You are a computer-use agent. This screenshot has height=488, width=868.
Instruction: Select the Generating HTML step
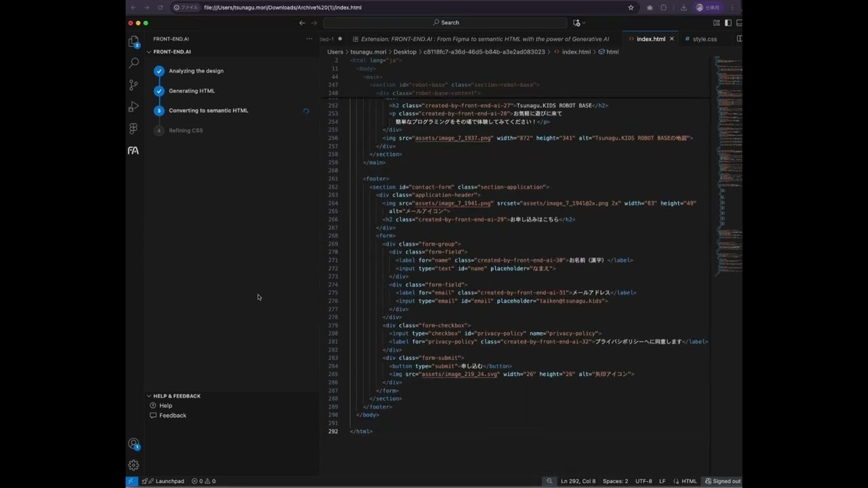point(192,91)
